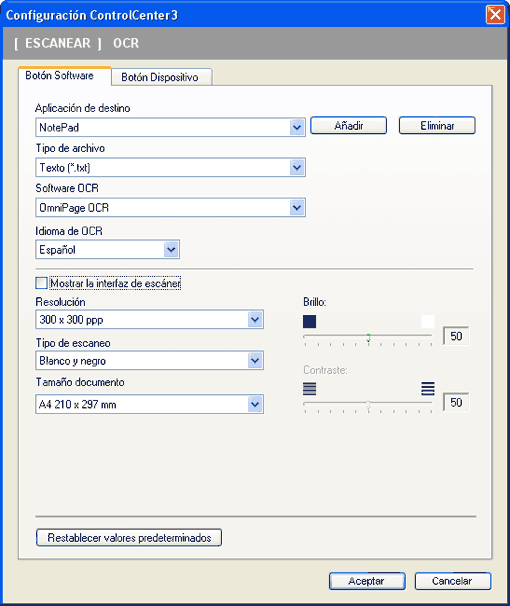Click the low contrast lines icon
The width and height of the screenshot is (510, 606).
(x=309, y=388)
